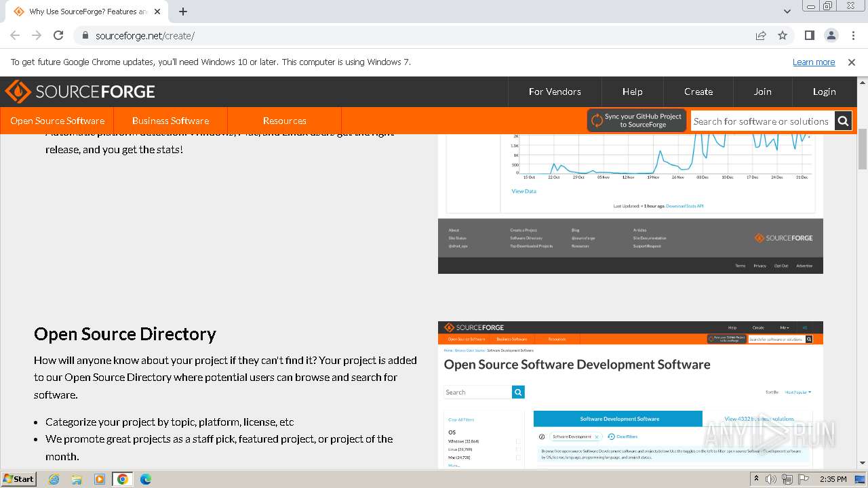
Task: Click text about categorizing your project
Action: (x=170, y=422)
